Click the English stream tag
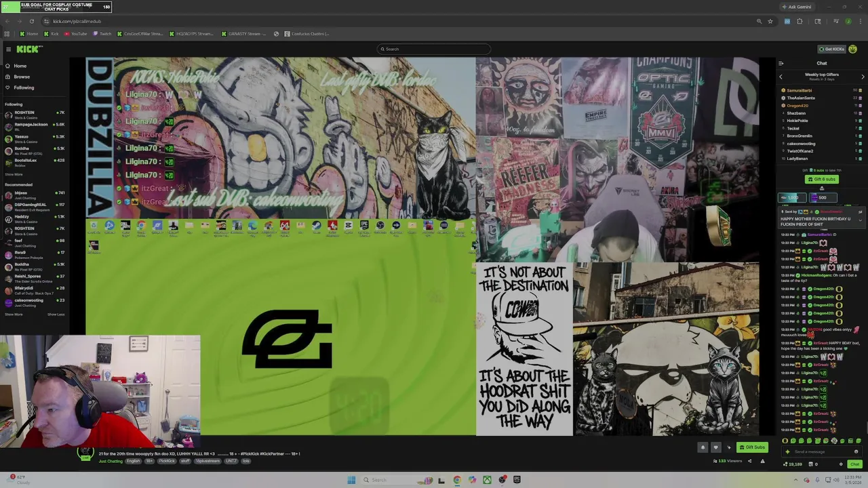 (x=133, y=461)
